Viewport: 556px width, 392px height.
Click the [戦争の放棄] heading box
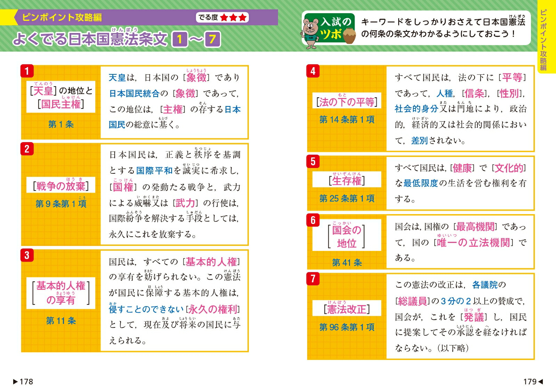pyautogui.click(x=61, y=186)
